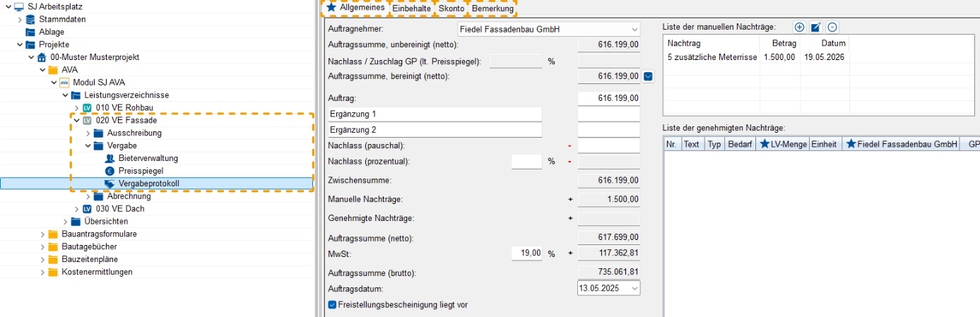Add a new manual Nachtrag with plus icon
The width and height of the screenshot is (980, 317).
point(799,27)
